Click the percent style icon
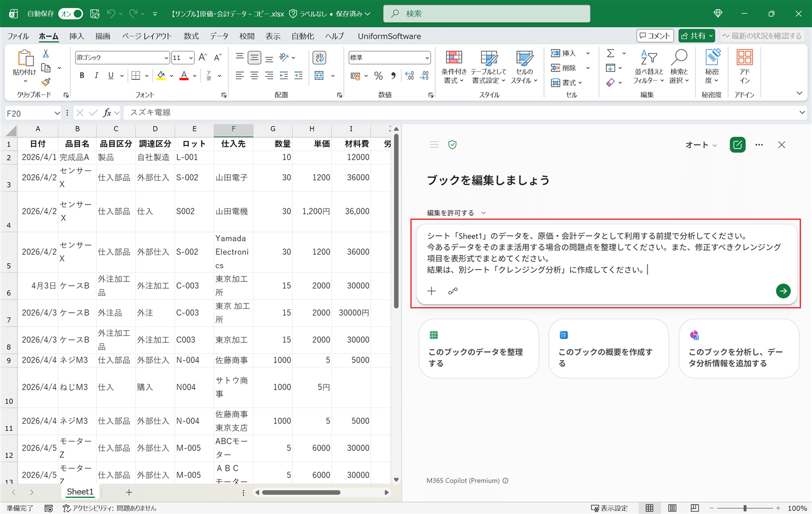812x514 pixels. (x=378, y=76)
